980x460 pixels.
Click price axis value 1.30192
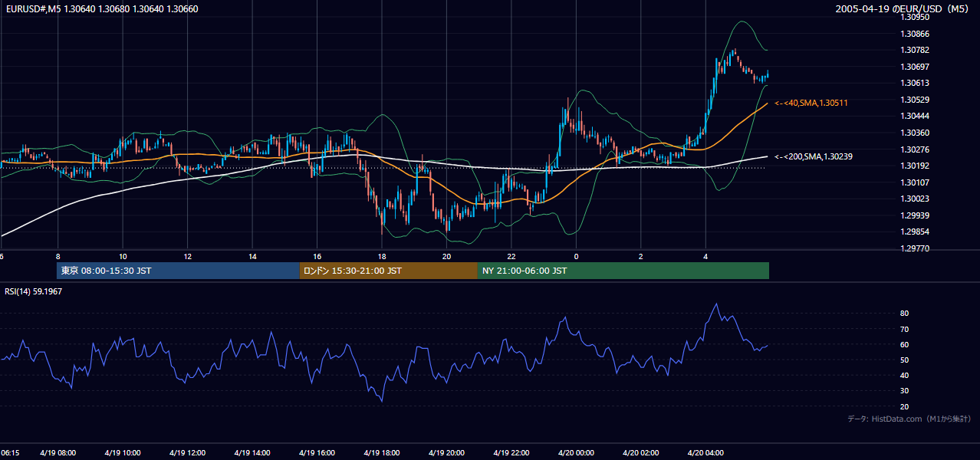[x=916, y=166]
